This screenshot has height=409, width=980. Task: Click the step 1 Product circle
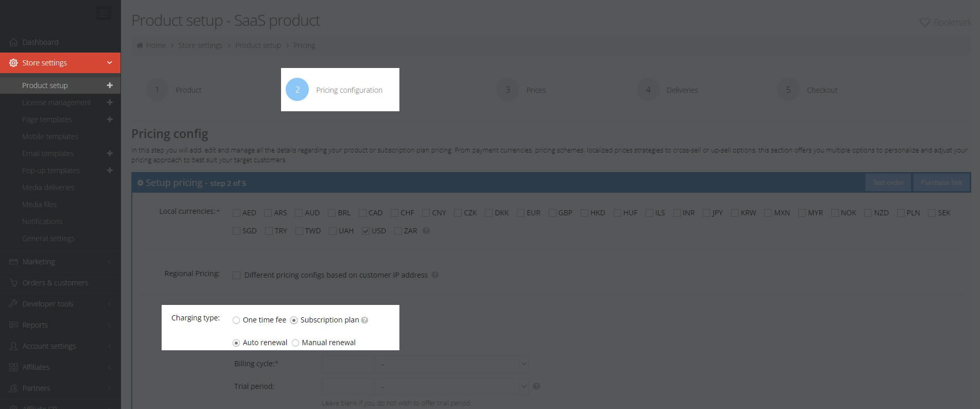click(x=157, y=90)
